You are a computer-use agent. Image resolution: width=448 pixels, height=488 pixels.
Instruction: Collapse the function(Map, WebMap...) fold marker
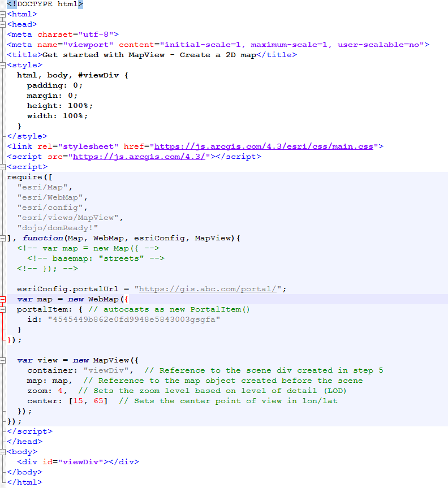[3, 238]
